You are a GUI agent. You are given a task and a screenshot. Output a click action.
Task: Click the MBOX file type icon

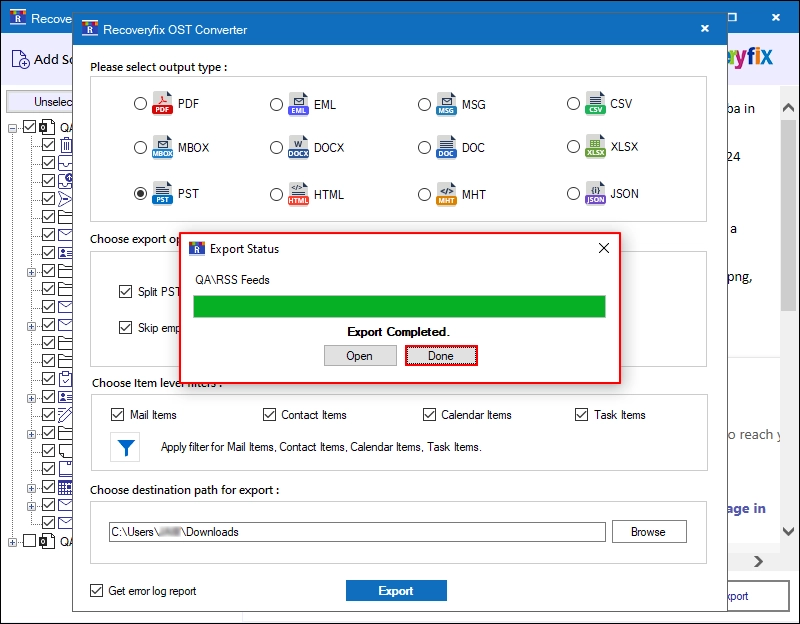click(162, 147)
